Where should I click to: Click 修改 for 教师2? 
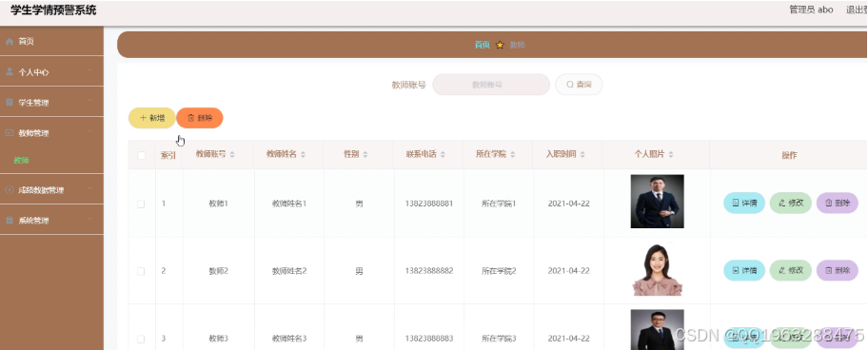point(791,270)
